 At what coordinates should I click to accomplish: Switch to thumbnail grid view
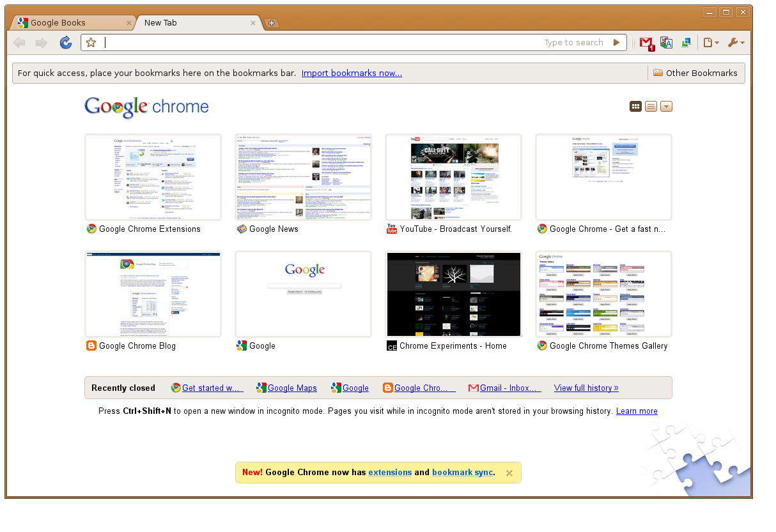point(635,107)
